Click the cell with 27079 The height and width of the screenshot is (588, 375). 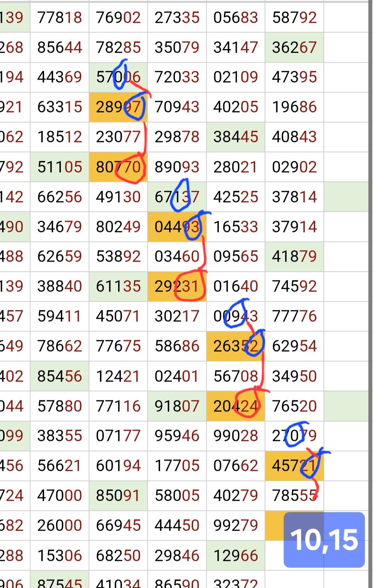click(x=294, y=436)
